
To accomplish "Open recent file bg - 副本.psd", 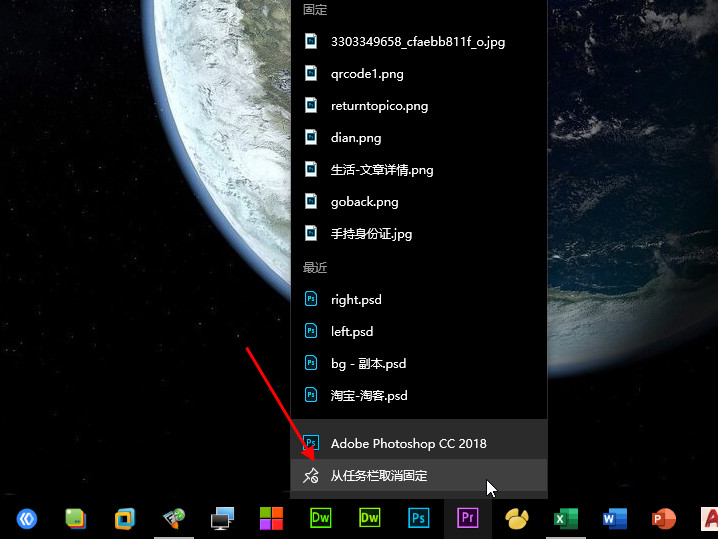I will tap(368, 363).
